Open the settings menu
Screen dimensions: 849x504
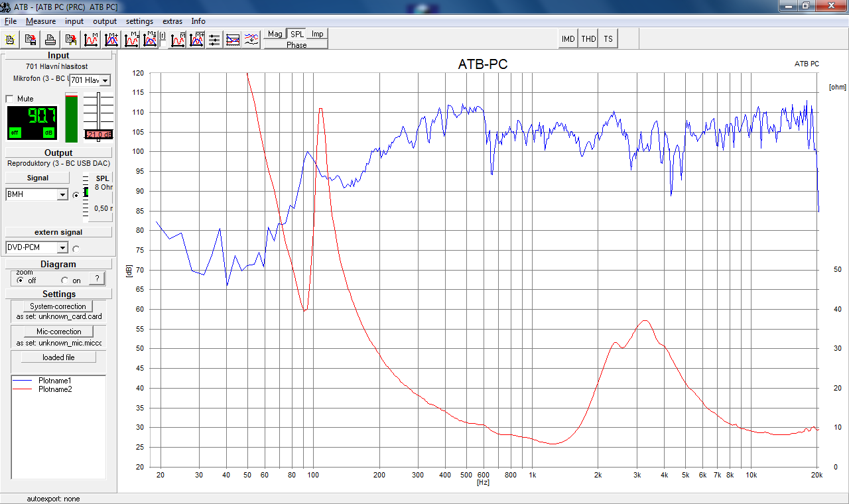[139, 21]
